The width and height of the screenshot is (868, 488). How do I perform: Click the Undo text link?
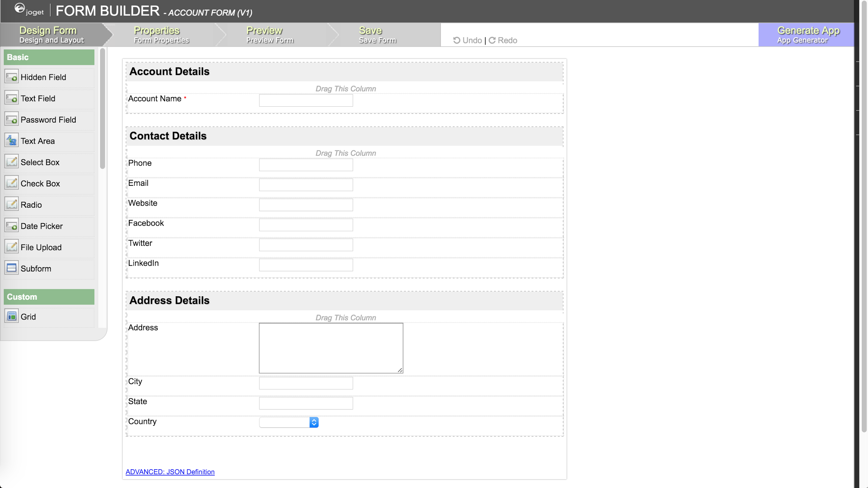472,41
